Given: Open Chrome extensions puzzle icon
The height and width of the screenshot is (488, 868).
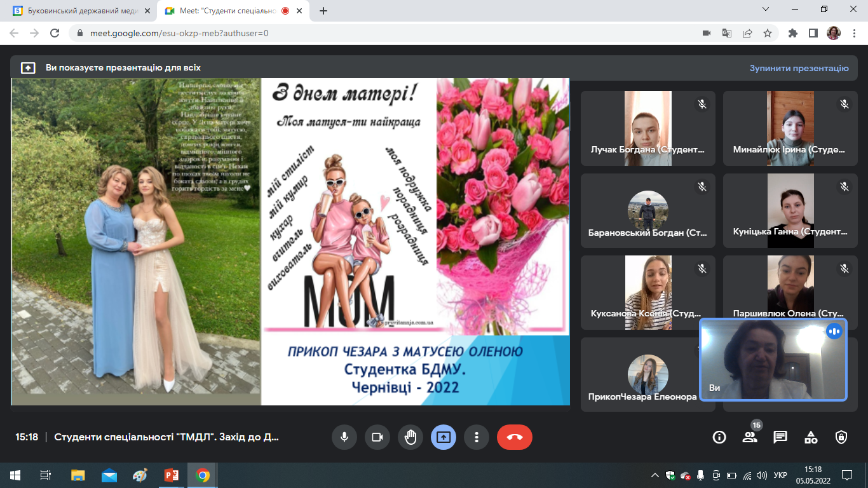Looking at the screenshot, I should (792, 33).
